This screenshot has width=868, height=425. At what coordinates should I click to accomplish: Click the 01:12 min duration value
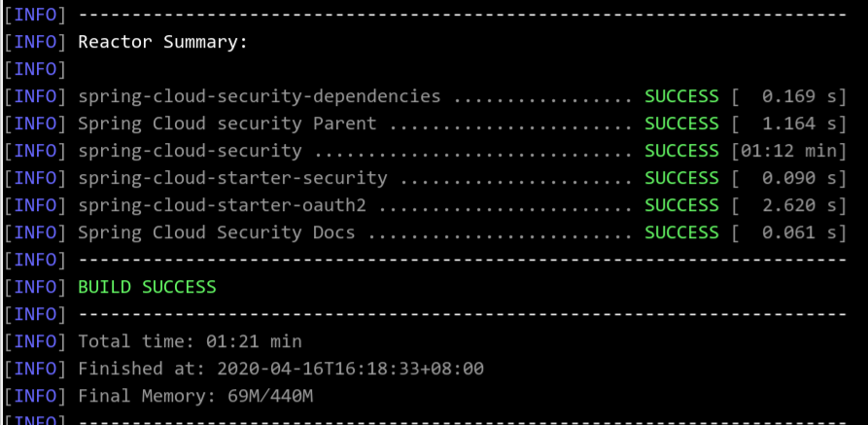(x=789, y=151)
